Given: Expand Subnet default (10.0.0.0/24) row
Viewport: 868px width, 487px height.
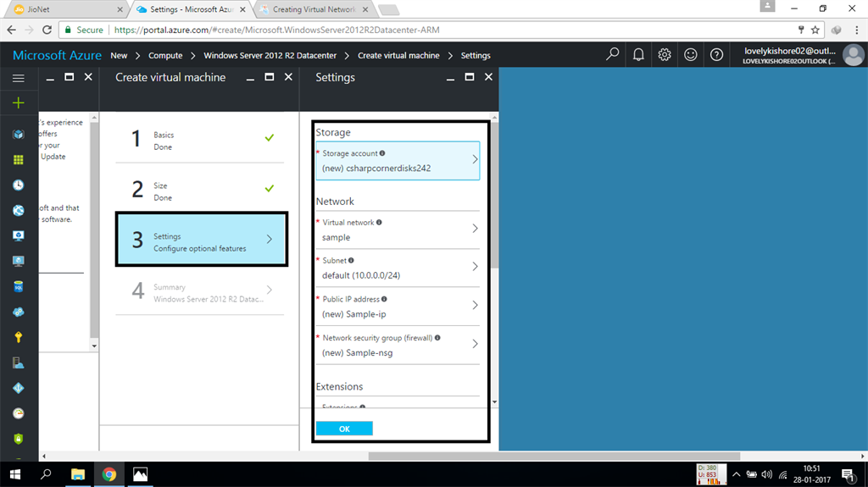Looking at the screenshot, I should (398, 268).
